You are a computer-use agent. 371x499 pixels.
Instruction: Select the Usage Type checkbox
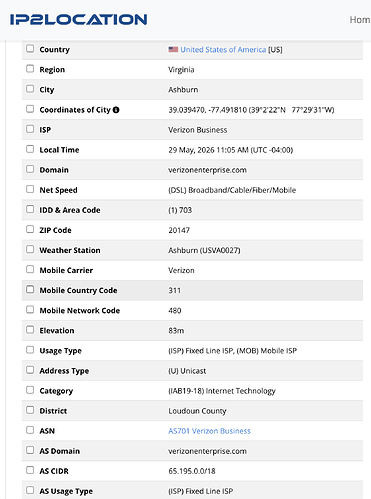pyautogui.click(x=30, y=350)
